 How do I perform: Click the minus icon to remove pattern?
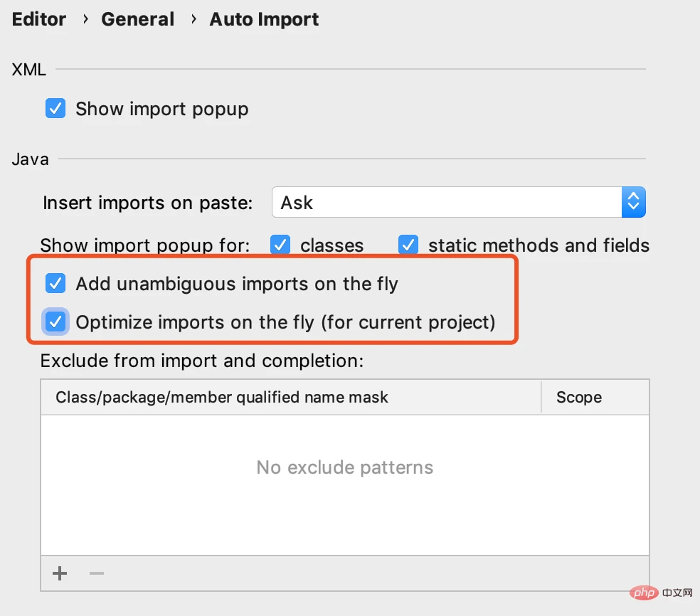(x=97, y=573)
